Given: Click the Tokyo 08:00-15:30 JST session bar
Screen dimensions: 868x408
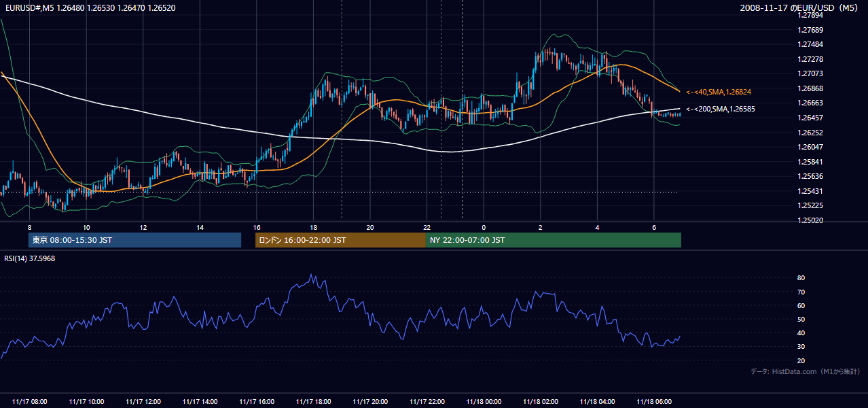Looking at the screenshot, I should tap(134, 240).
